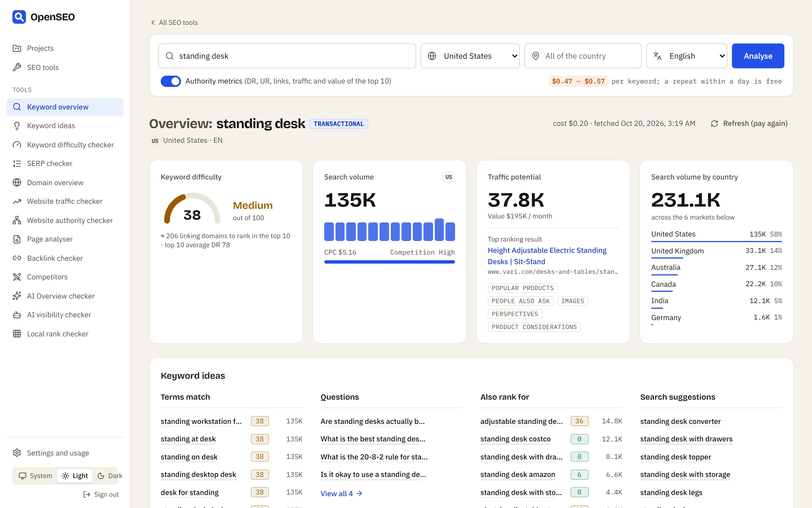Switch theme to Light
Viewport: 812px width, 508px height.
pyautogui.click(x=75, y=476)
